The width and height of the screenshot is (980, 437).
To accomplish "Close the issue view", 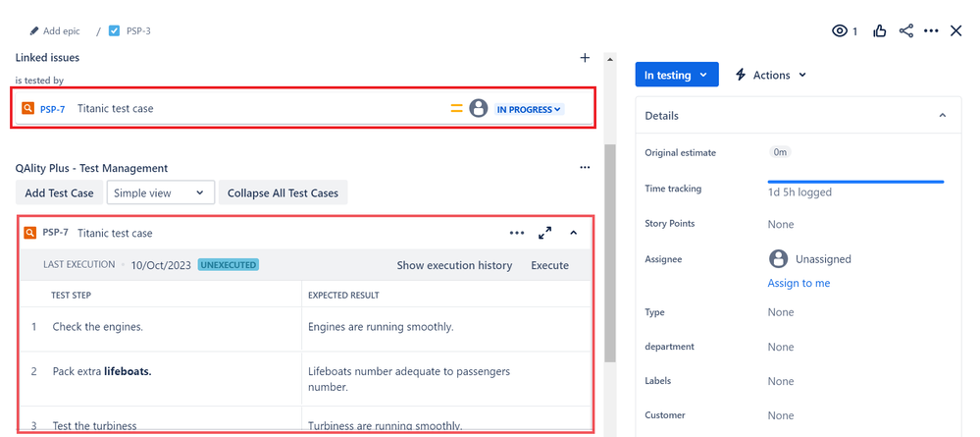I will pos(955,30).
